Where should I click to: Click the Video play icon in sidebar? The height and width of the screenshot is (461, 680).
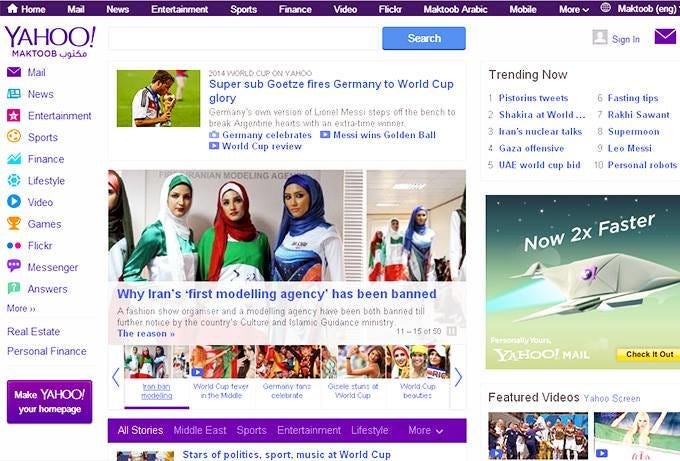tap(14, 201)
